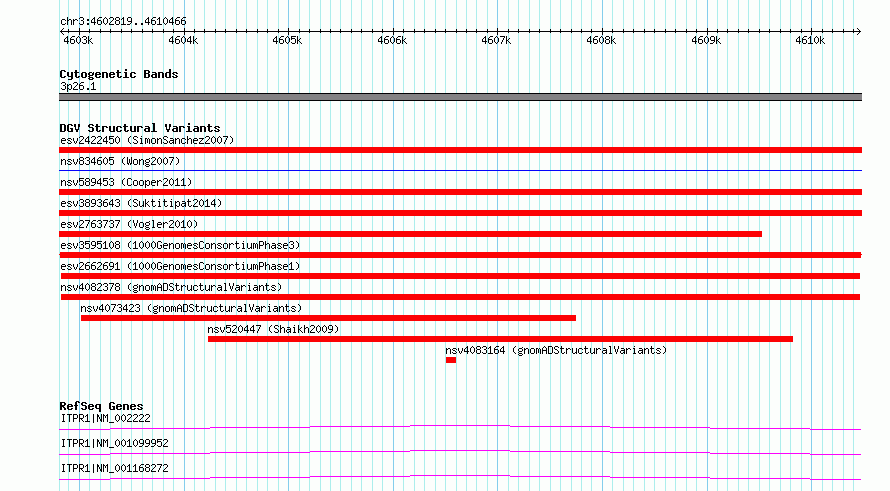Select the nsv520447 red variant bar
The image size is (890, 491).
[x=500, y=339]
